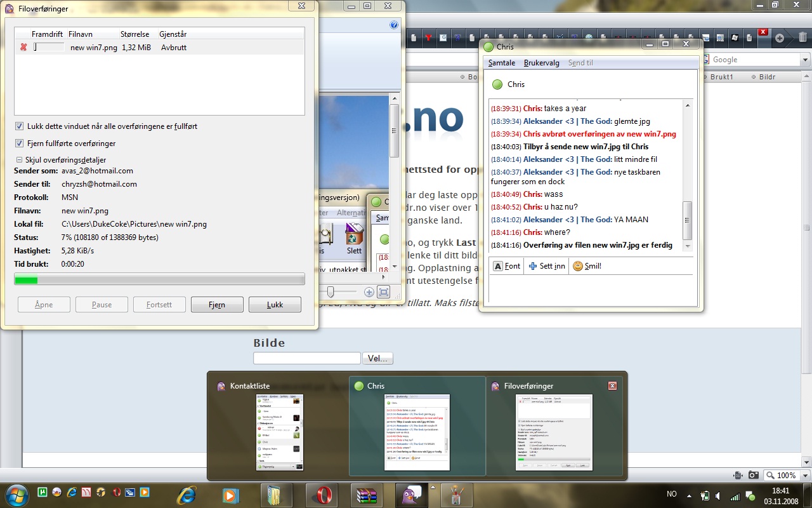812x508 pixels.
Task: Click the paint tools taskbar icon
Action: [457, 495]
